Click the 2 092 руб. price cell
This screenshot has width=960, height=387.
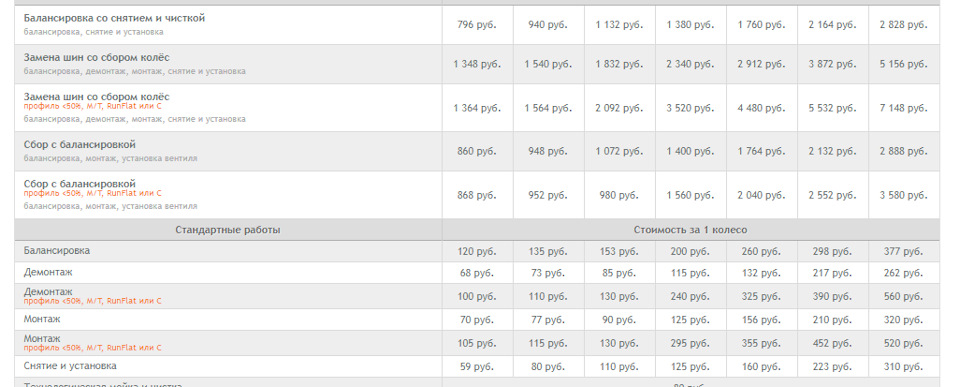[620, 108]
